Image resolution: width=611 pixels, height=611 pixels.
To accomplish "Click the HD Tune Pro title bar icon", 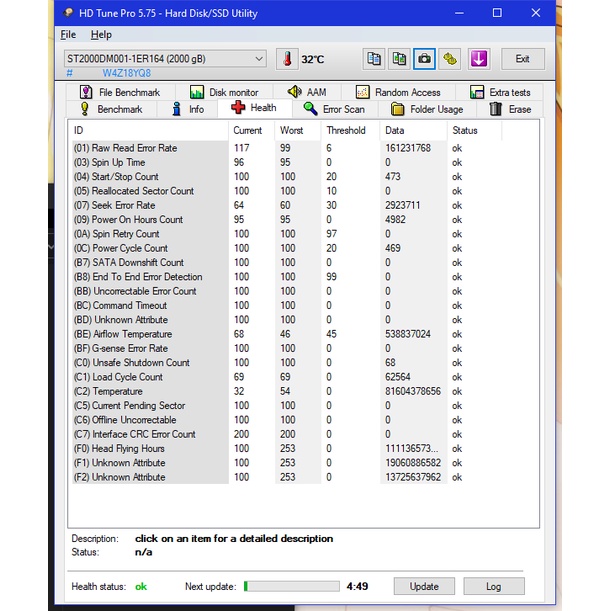I will (67, 14).
